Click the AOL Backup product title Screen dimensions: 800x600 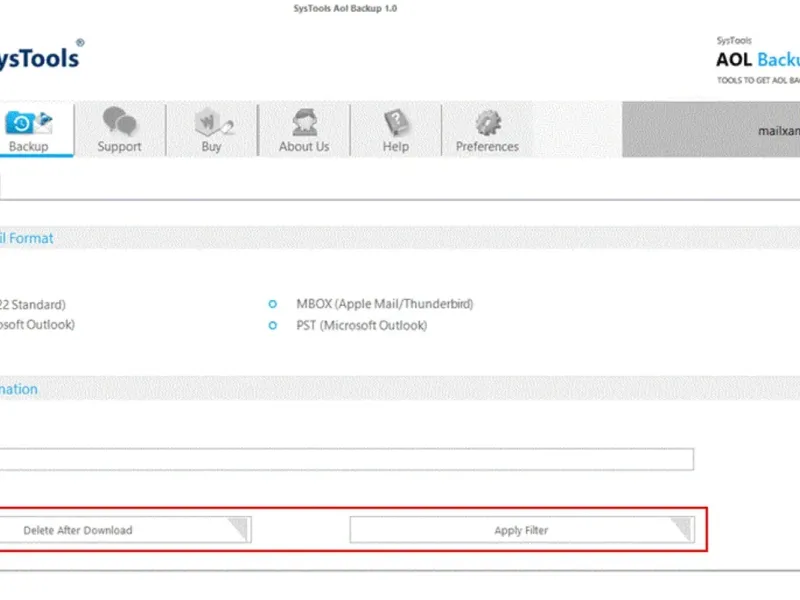[x=758, y=60]
